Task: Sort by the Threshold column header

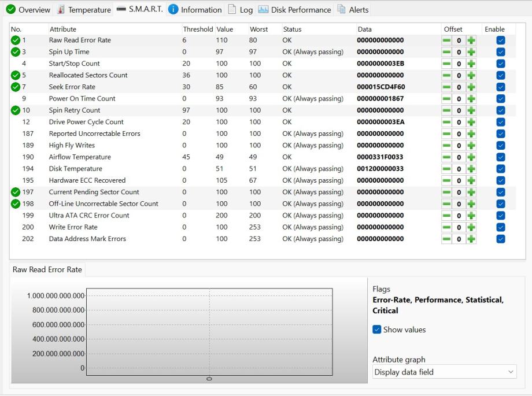Action: pos(198,29)
